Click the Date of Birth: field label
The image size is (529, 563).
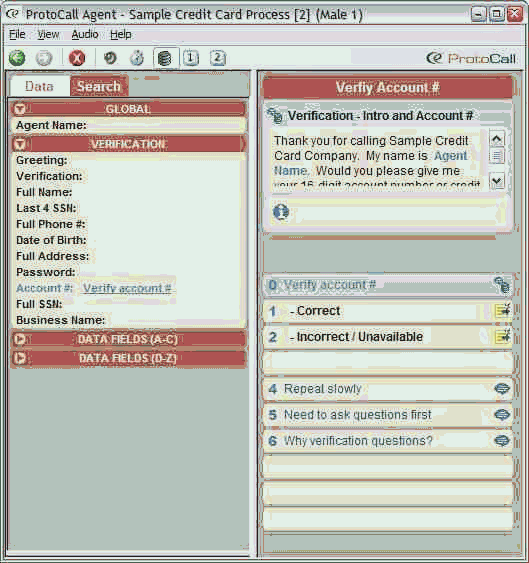tap(51, 240)
